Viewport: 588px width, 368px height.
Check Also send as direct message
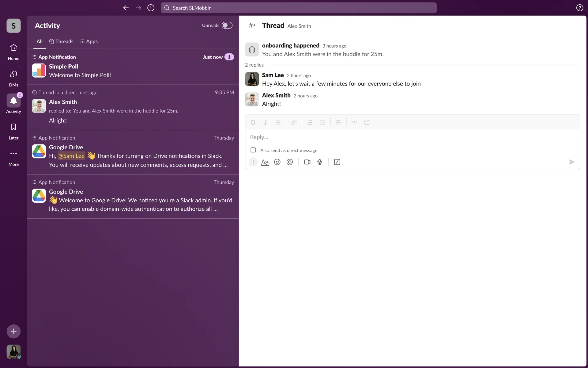pyautogui.click(x=253, y=150)
